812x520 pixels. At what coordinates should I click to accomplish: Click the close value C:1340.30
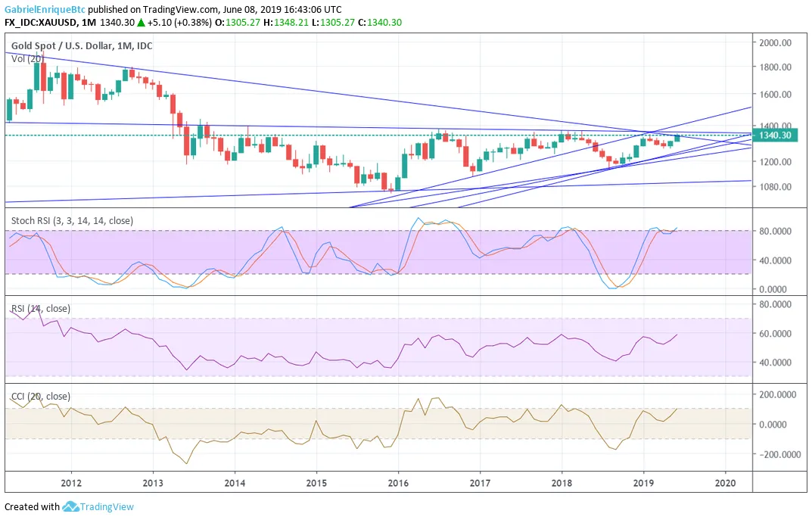pos(380,22)
